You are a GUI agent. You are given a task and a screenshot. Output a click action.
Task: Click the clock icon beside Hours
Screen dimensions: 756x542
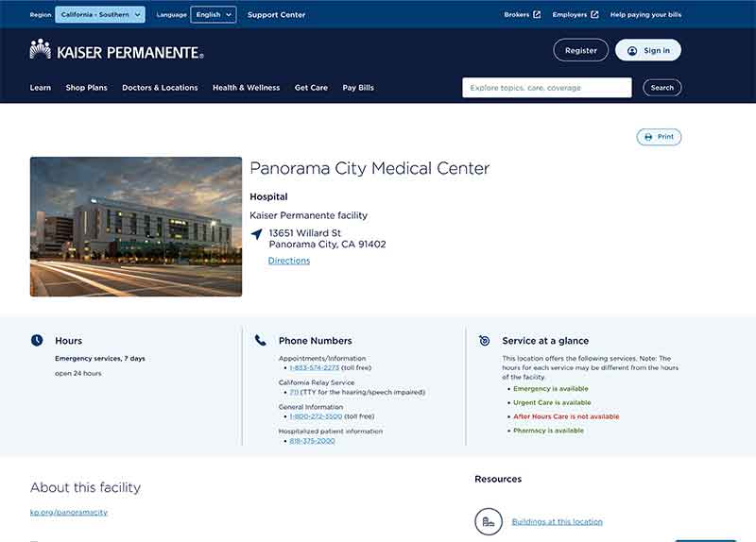pyautogui.click(x=37, y=340)
